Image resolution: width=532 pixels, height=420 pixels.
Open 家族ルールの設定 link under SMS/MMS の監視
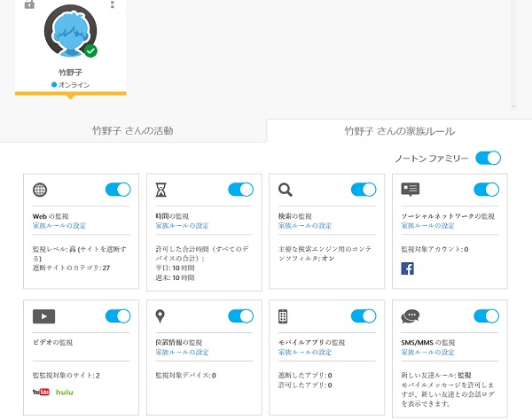(x=427, y=352)
